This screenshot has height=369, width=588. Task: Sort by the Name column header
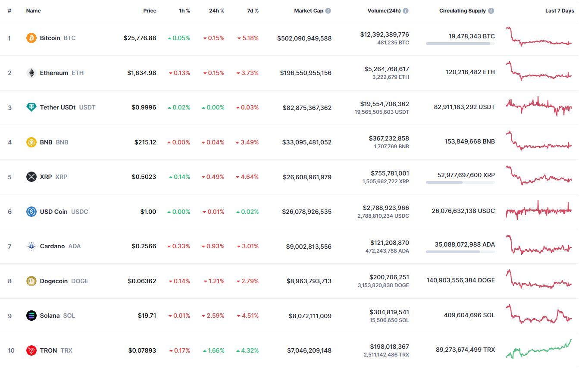[33, 11]
